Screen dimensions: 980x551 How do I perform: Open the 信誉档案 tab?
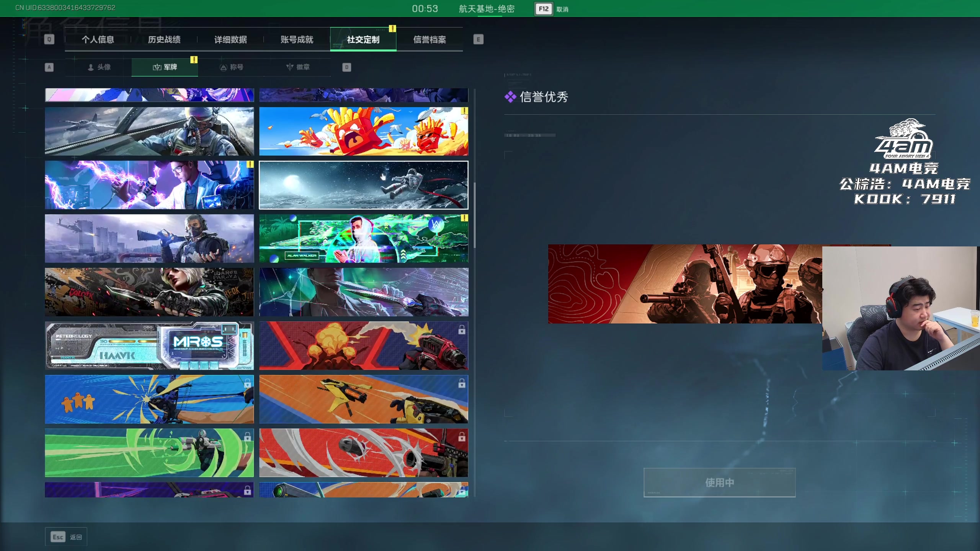(430, 39)
